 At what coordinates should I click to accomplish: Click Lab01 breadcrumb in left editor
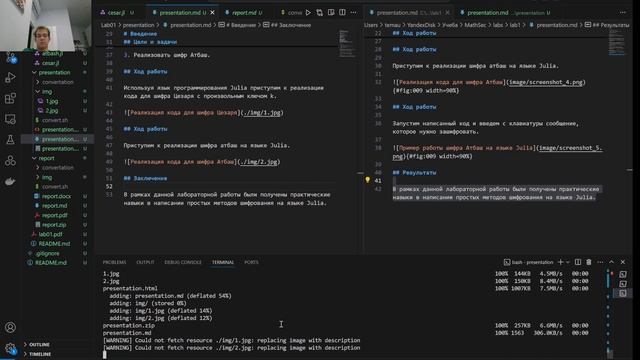click(x=109, y=25)
